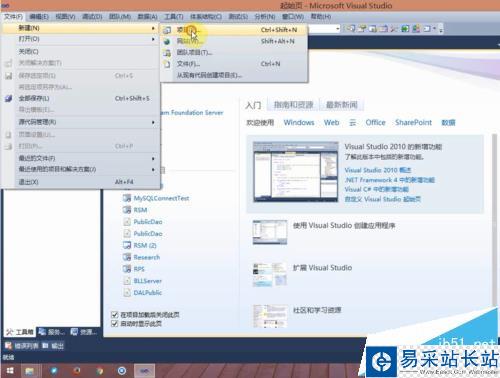Open Visual Studio 2010 概述 link
500x378 pixels.
click(x=378, y=170)
